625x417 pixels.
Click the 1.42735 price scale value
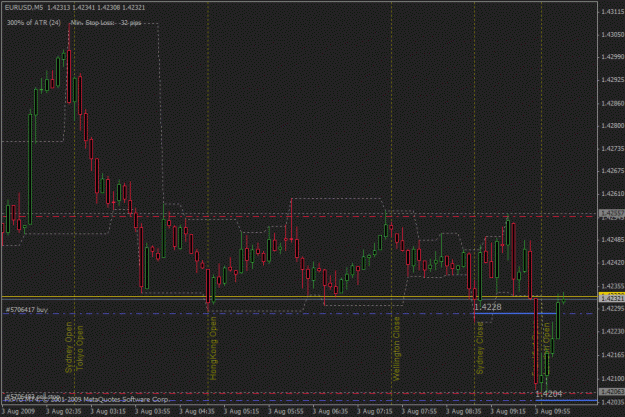point(613,148)
